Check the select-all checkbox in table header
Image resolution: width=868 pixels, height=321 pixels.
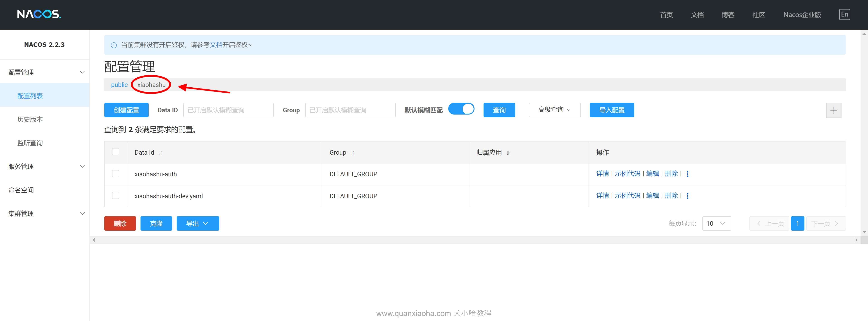pyautogui.click(x=116, y=152)
